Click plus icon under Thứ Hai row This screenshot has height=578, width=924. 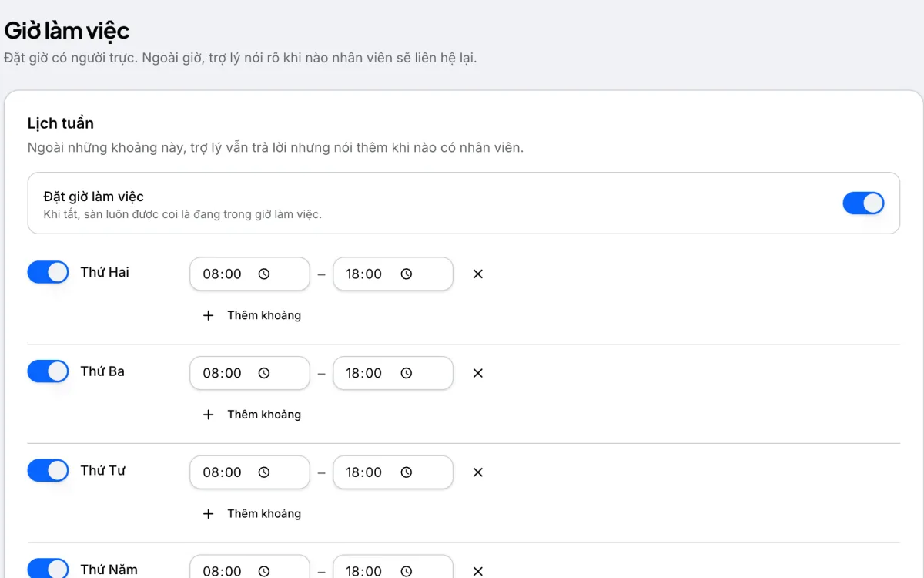coord(208,315)
